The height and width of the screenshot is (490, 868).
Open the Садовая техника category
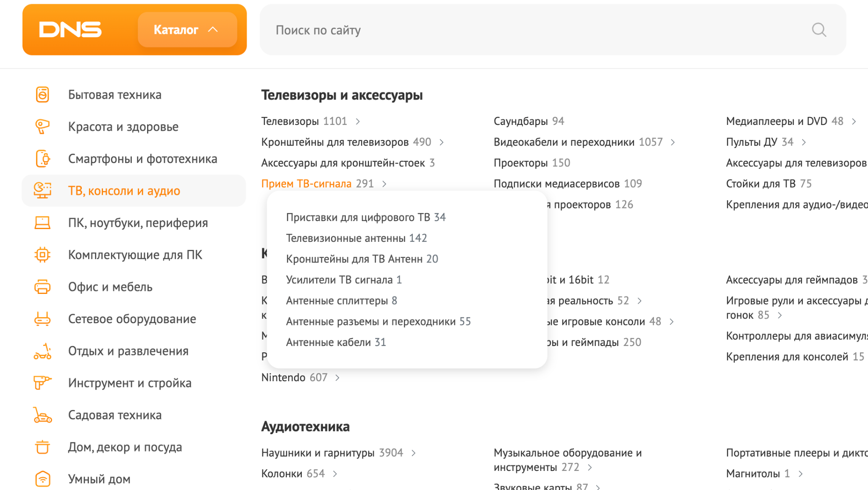pyautogui.click(x=114, y=415)
